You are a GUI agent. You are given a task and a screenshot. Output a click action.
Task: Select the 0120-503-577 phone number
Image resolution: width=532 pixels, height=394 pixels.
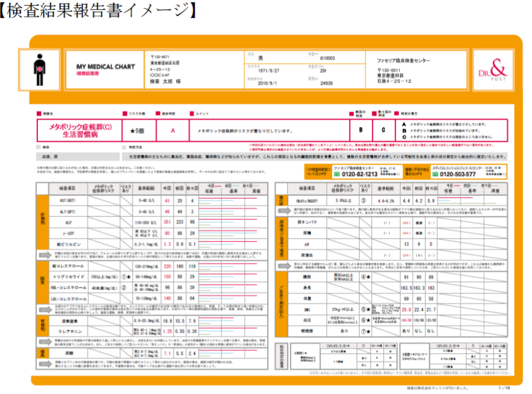tap(459, 174)
